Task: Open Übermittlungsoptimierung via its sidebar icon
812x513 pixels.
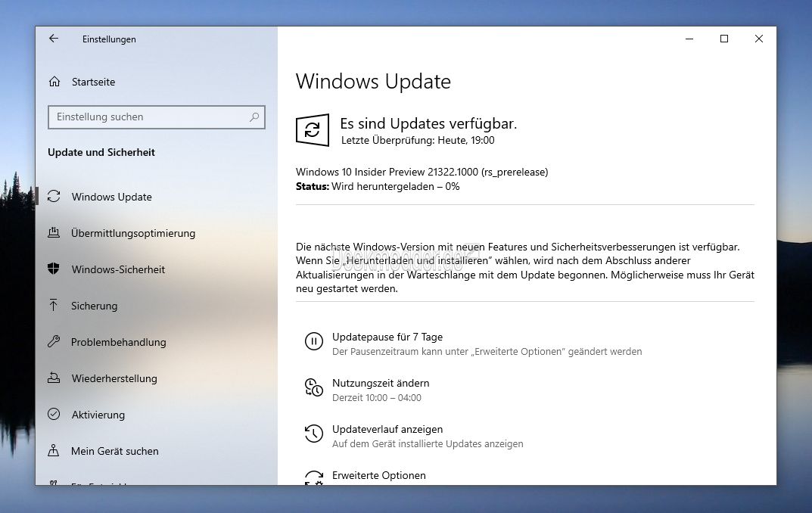Action: click(54, 233)
